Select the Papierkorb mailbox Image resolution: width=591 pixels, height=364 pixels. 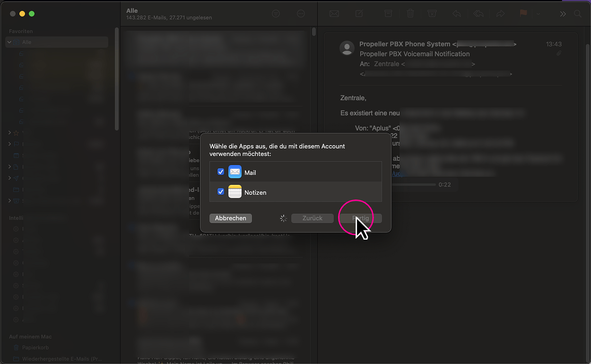point(36,347)
